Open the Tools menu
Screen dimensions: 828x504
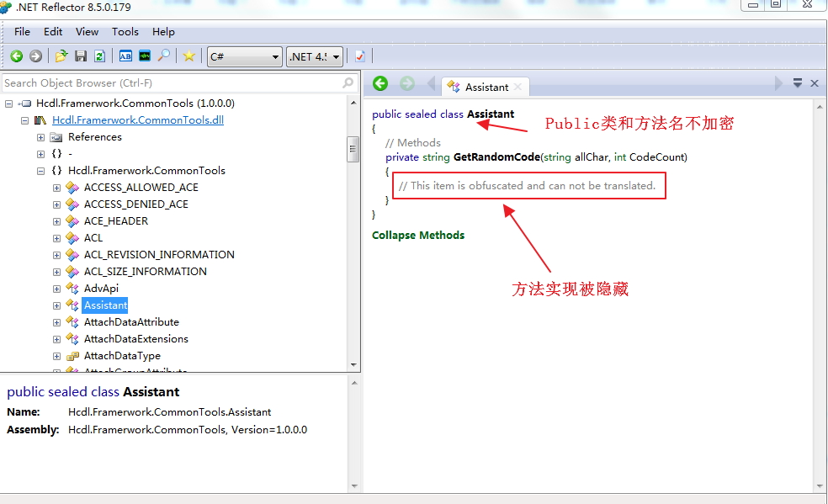[x=125, y=32]
